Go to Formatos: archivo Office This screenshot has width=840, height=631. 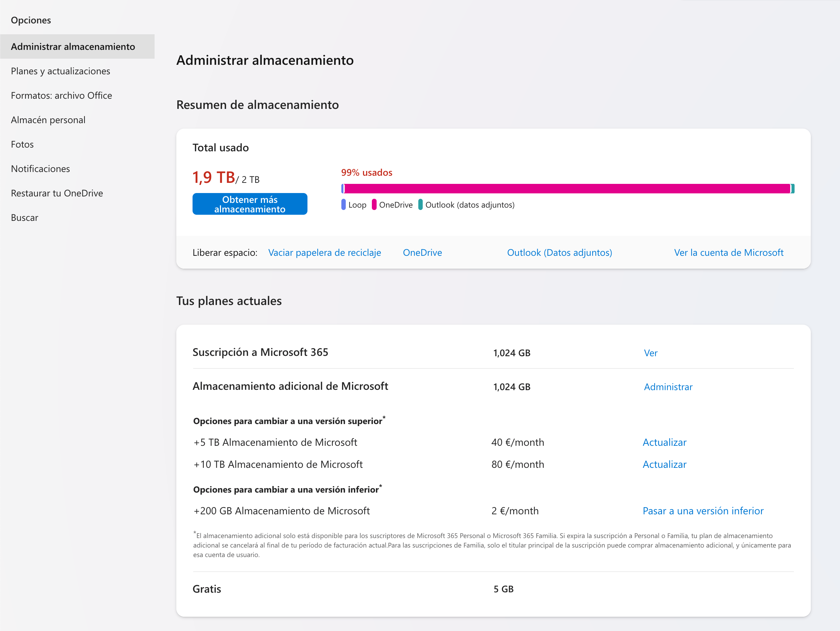click(x=61, y=95)
